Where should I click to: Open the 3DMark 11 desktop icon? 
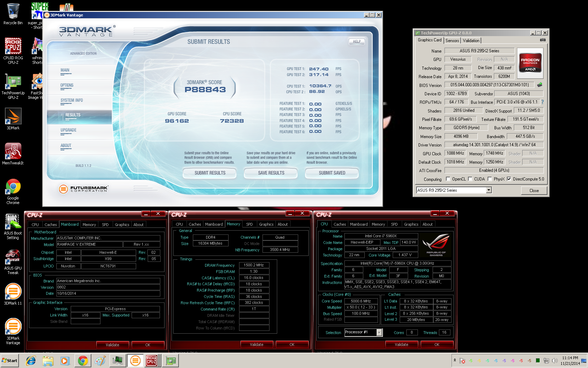(13, 294)
